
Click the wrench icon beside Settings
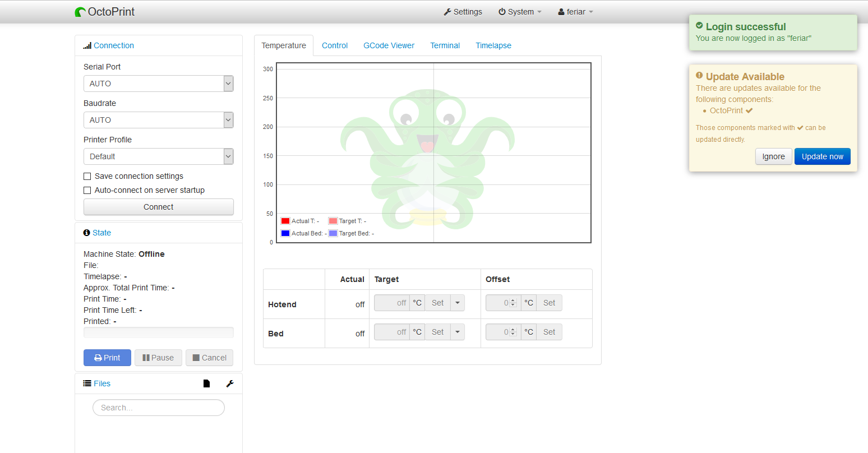pyautogui.click(x=447, y=12)
